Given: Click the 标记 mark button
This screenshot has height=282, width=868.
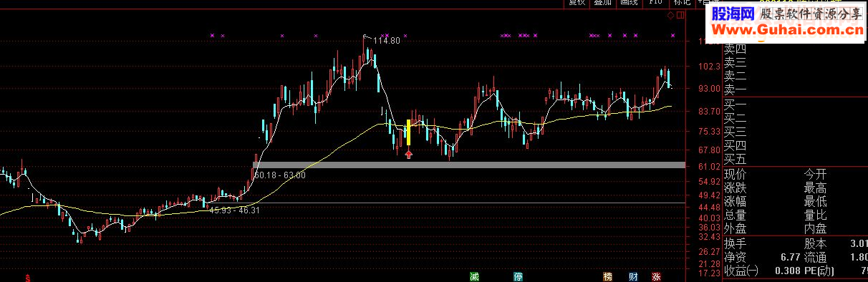Looking at the screenshot, I should click(x=683, y=3).
